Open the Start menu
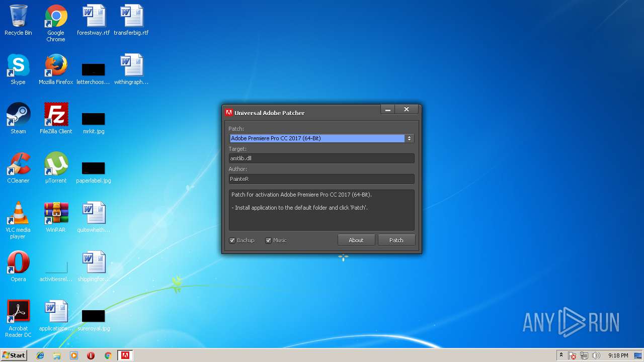 pyautogui.click(x=14, y=355)
